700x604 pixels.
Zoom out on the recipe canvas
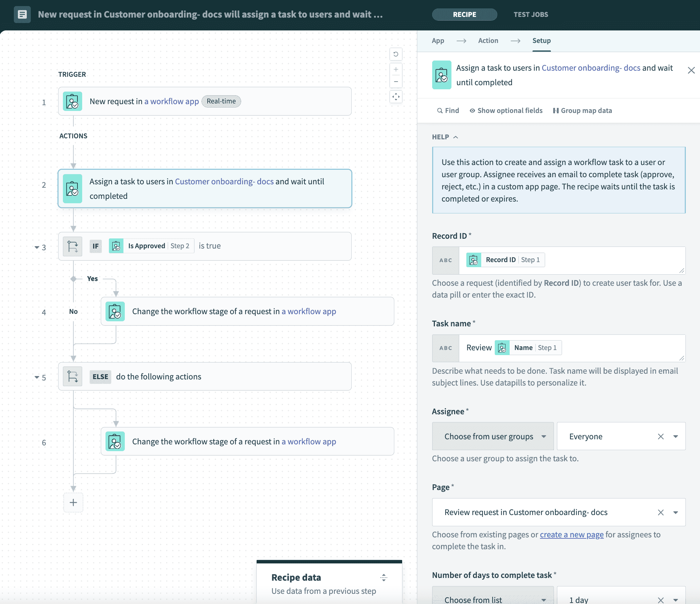[396, 82]
